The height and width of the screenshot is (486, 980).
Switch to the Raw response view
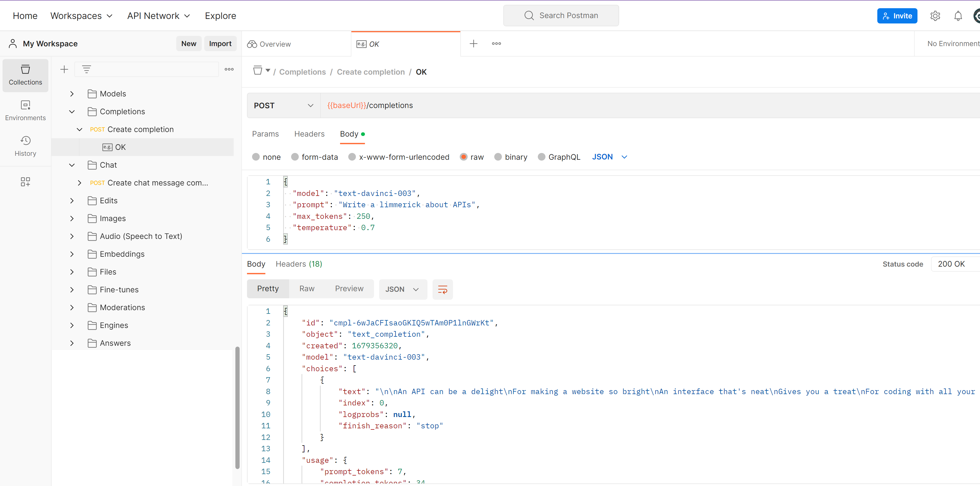307,289
